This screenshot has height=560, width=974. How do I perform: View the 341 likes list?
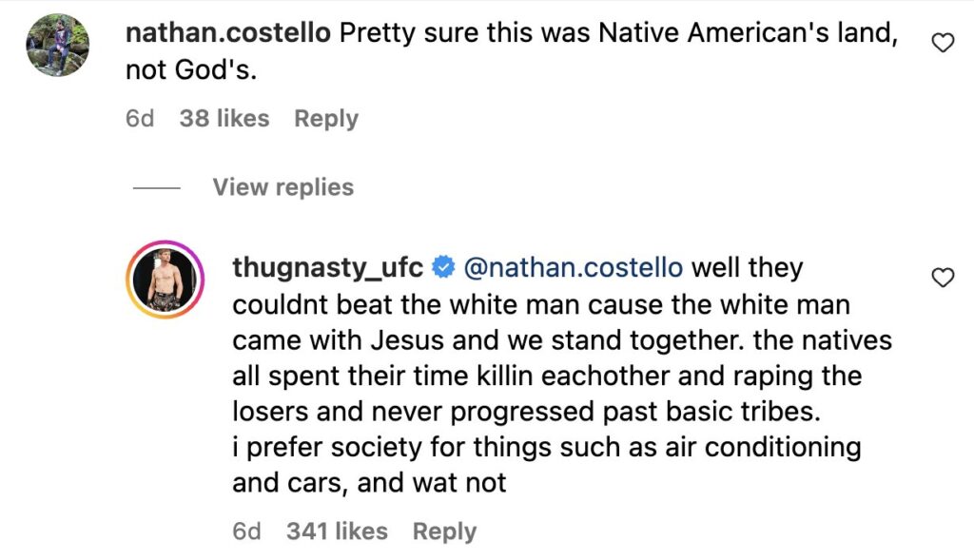point(337,531)
